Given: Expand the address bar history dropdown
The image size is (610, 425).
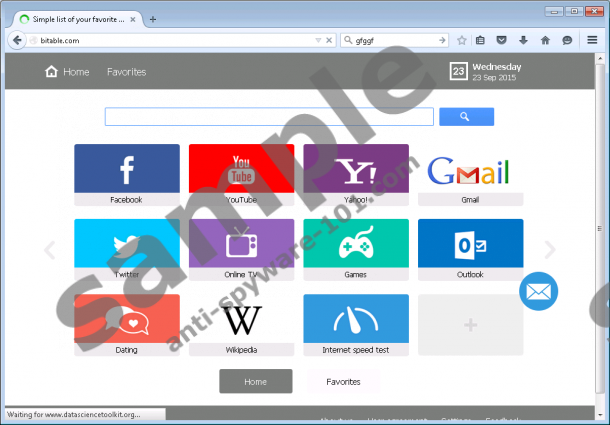Looking at the screenshot, I should pyautogui.click(x=318, y=41).
